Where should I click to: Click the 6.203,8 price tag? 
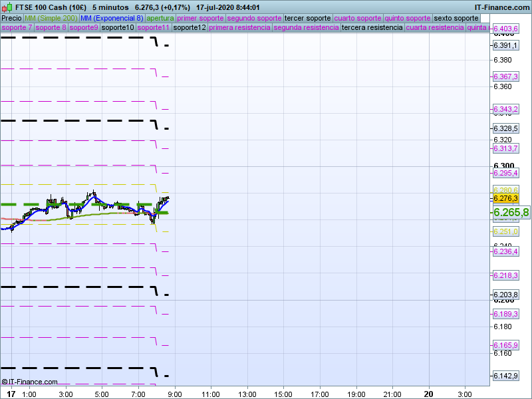tap(505, 295)
